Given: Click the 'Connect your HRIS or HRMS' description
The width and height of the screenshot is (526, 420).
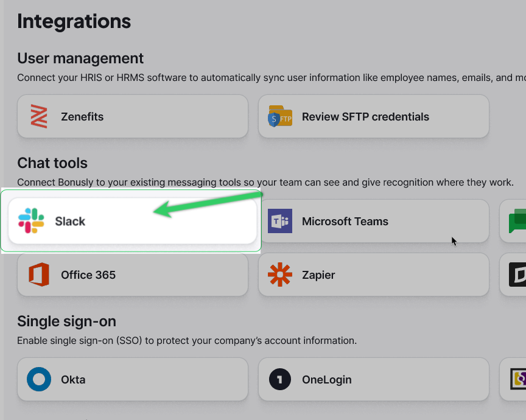Looking at the screenshot, I should click(x=272, y=78).
